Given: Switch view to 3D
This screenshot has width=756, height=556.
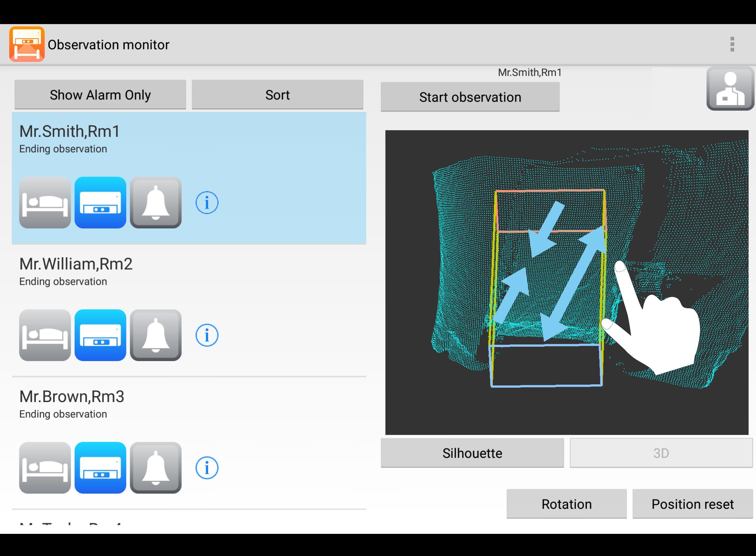Looking at the screenshot, I should coord(661,453).
